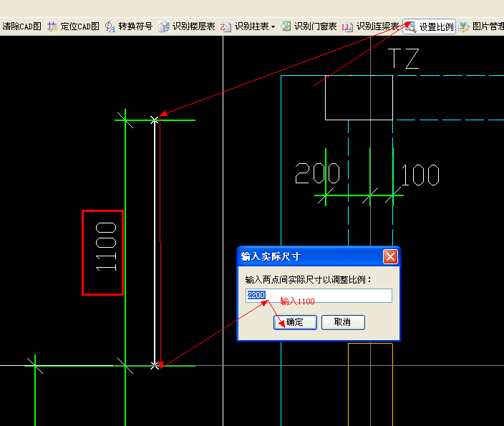
Task: Confirm with the 确定 button
Action: [x=295, y=322]
